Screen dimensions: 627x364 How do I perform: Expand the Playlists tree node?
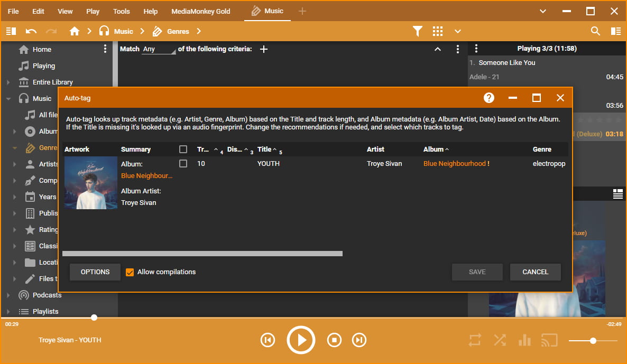[x=8, y=311]
